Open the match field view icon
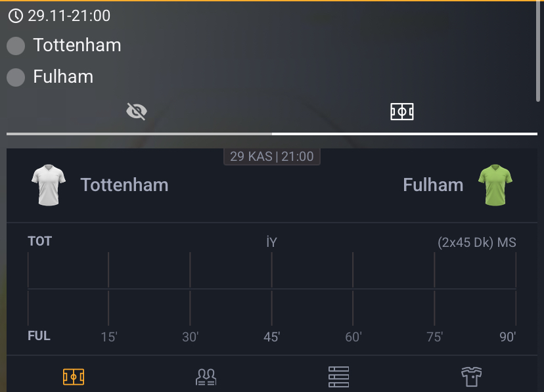 pos(74,377)
